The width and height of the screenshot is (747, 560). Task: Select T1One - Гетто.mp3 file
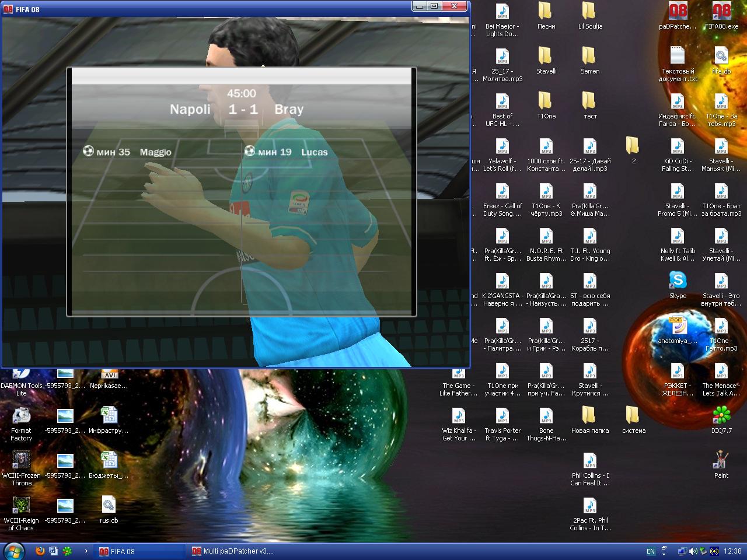pyautogui.click(x=721, y=334)
